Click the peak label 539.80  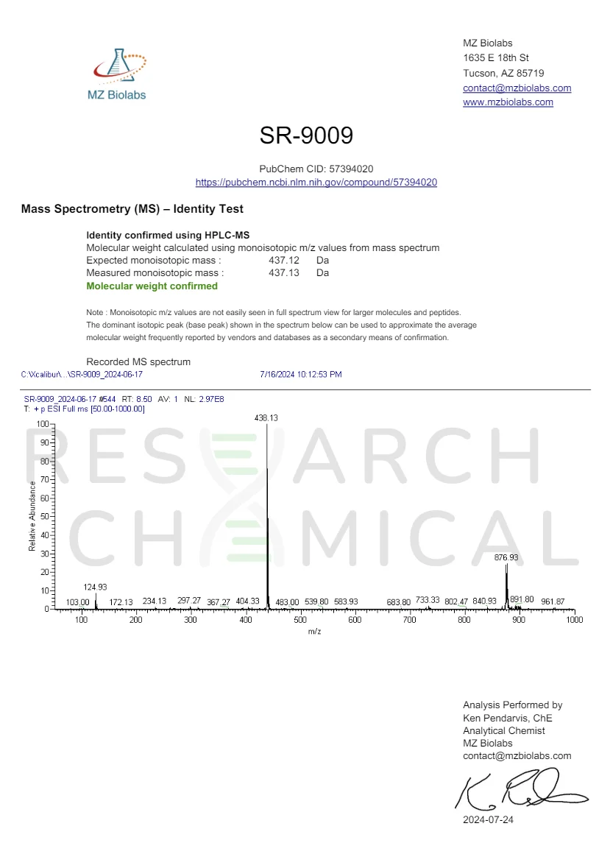click(x=316, y=601)
